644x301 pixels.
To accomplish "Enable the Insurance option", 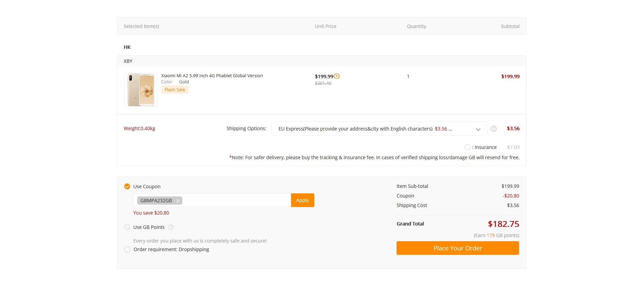I will tap(467, 147).
